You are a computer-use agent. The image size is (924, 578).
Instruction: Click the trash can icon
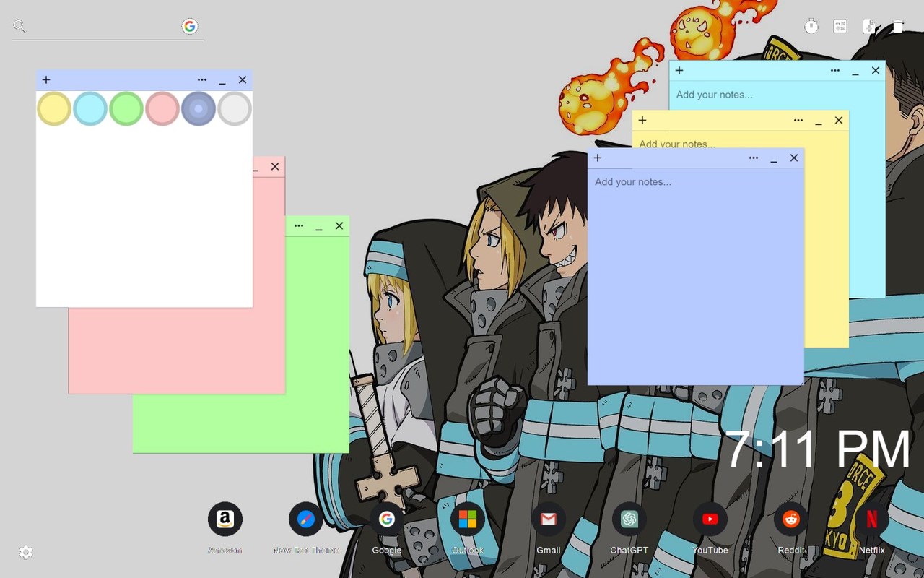898,27
